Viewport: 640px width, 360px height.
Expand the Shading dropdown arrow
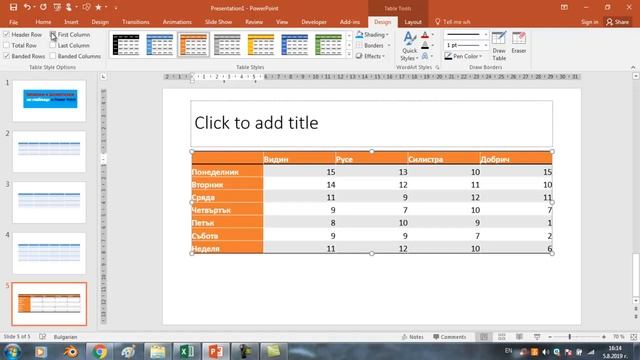[387, 35]
